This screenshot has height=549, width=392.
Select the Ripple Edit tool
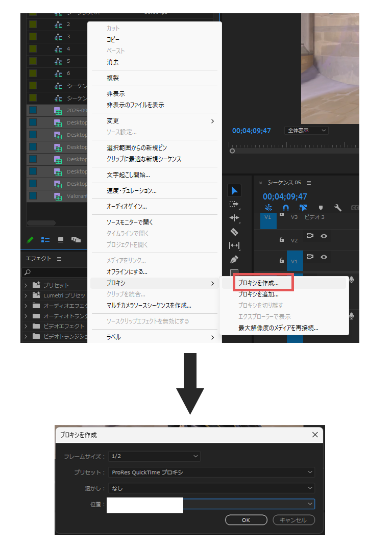(x=234, y=218)
